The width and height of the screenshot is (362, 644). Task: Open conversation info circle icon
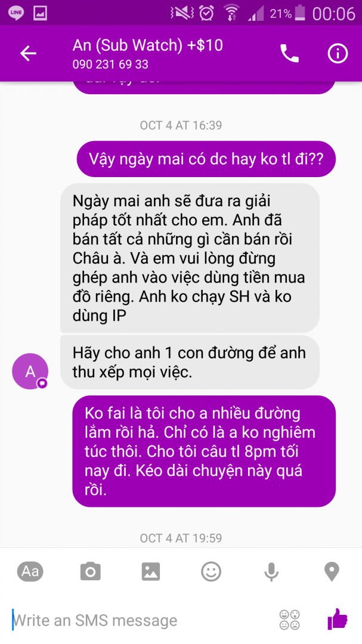tap(338, 54)
